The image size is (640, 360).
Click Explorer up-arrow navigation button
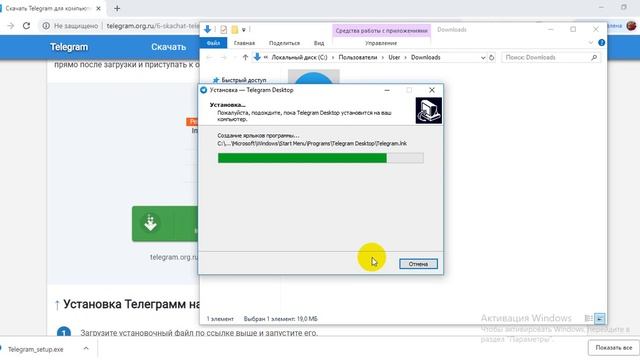click(x=245, y=58)
